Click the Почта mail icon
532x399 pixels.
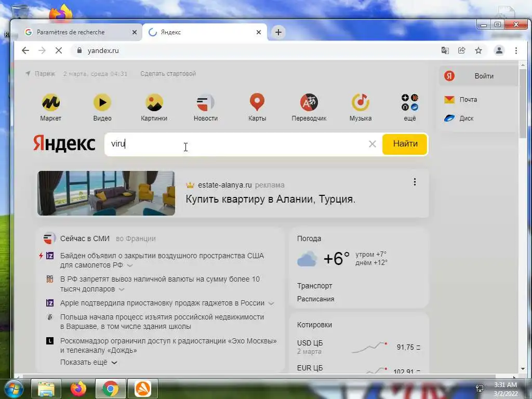tap(449, 99)
